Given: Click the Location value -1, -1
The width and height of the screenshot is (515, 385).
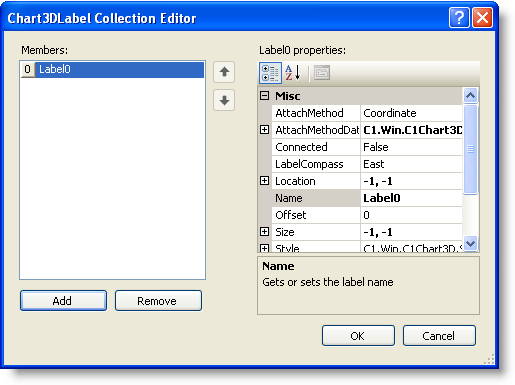Looking at the screenshot, I should click(x=411, y=181).
